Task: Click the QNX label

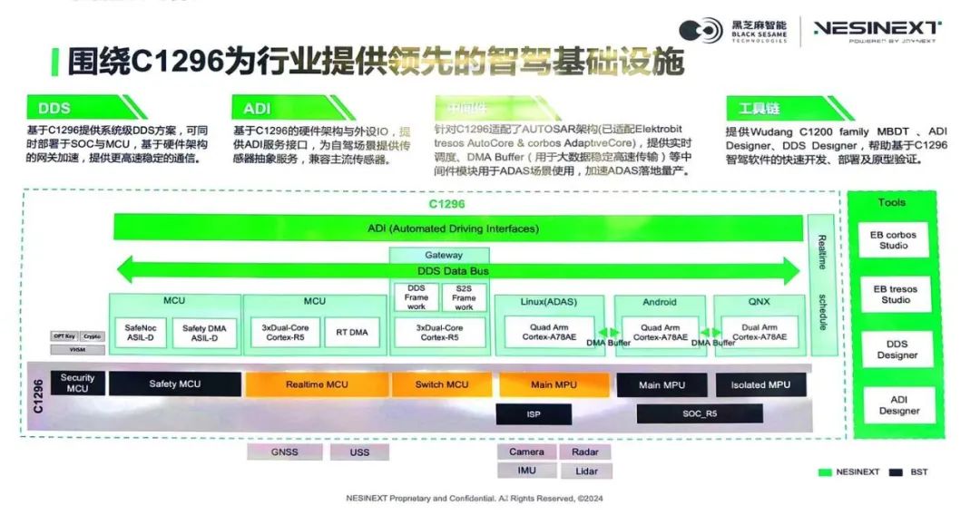Action: click(x=759, y=302)
